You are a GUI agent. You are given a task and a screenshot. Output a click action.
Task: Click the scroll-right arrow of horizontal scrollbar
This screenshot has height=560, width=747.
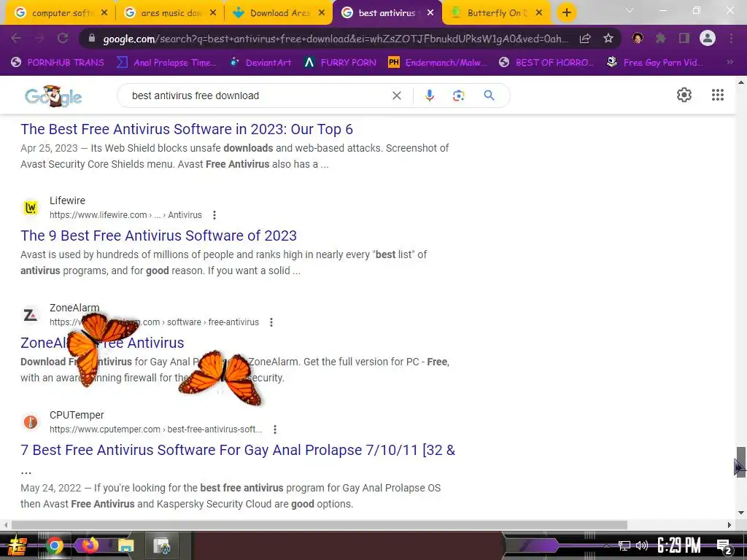[729, 525]
